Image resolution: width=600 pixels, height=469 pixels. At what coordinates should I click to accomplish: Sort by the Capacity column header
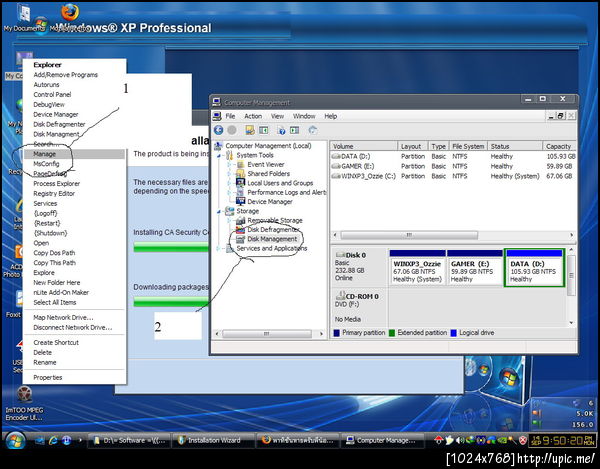pos(559,146)
